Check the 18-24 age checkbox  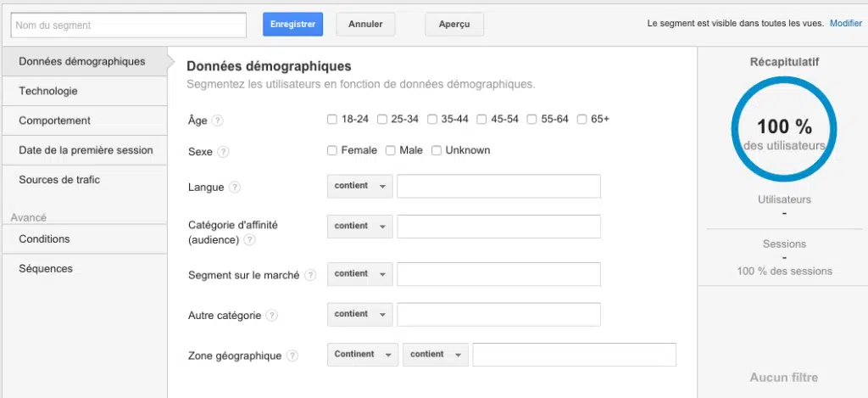point(332,120)
